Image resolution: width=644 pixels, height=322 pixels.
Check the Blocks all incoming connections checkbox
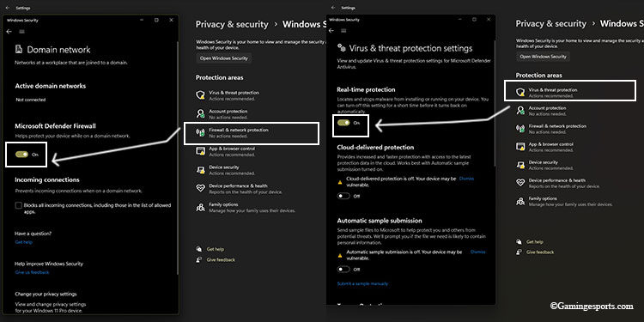(x=19, y=205)
